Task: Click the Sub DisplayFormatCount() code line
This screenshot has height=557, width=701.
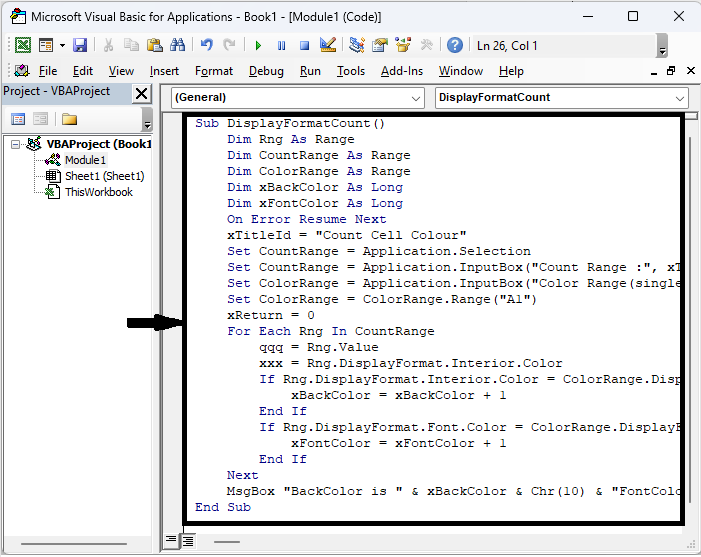Action: 290,123
